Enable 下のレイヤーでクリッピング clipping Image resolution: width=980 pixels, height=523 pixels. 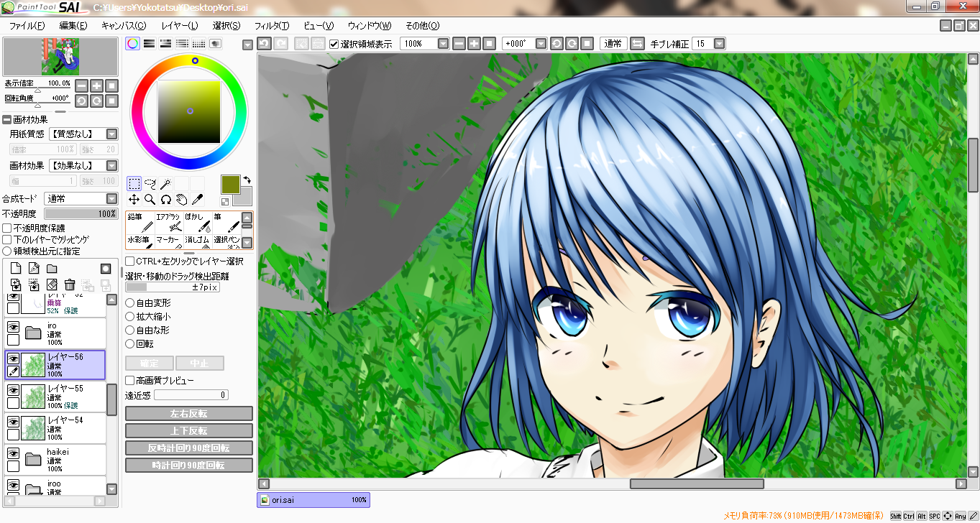7,239
